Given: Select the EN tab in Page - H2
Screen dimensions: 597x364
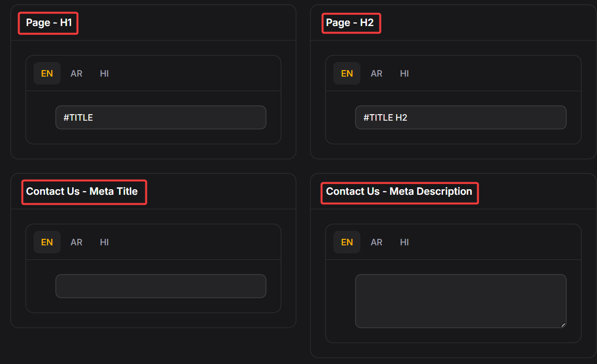Looking at the screenshot, I should click(x=347, y=74).
